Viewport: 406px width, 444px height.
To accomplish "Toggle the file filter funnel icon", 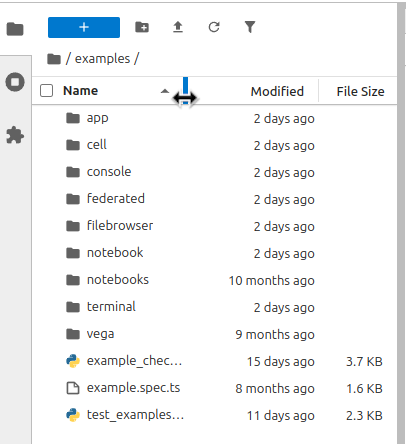I will pyautogui.click(x=250, y=27).
